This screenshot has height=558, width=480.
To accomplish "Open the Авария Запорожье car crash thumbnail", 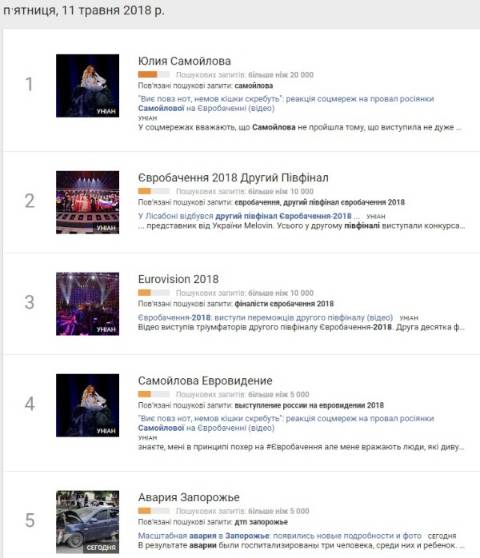I will click(88, 522).
